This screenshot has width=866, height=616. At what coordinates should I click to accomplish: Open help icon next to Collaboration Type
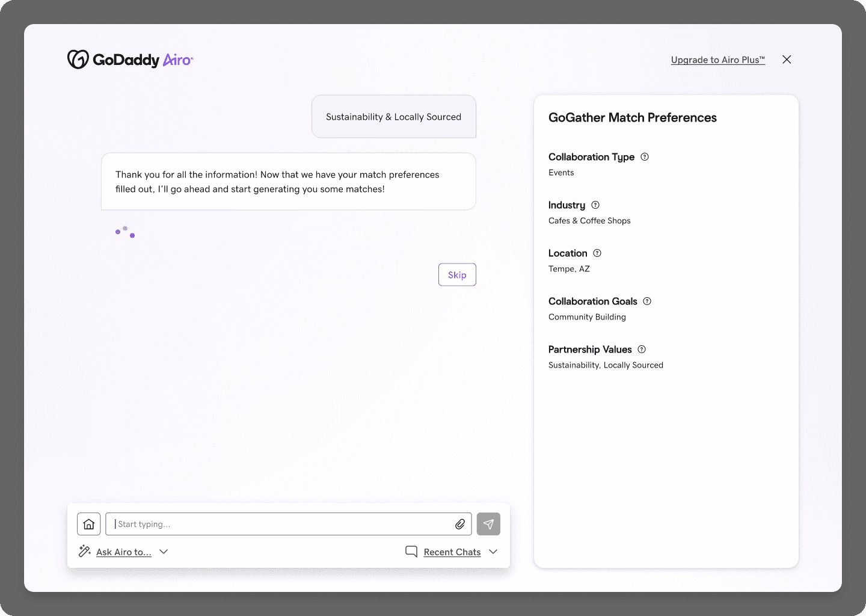(645, 157)
